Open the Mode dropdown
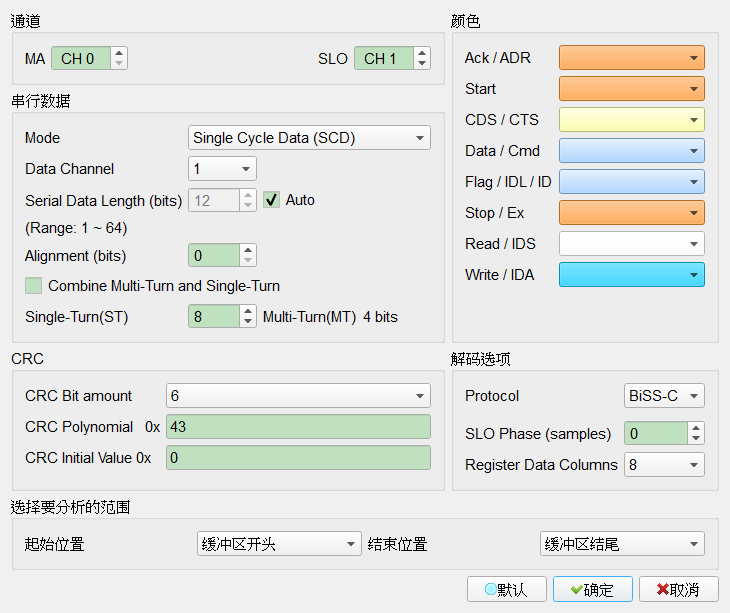 click(309, 138)
